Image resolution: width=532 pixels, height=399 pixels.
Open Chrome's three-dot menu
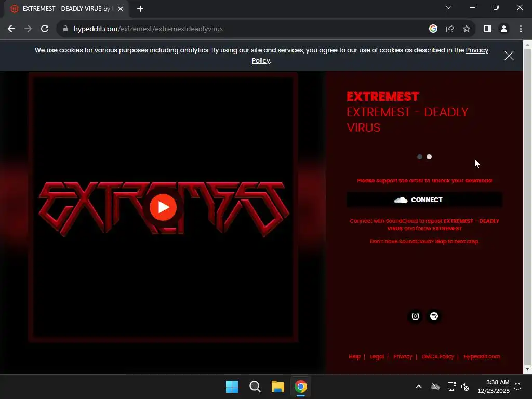tap(521, 29)
